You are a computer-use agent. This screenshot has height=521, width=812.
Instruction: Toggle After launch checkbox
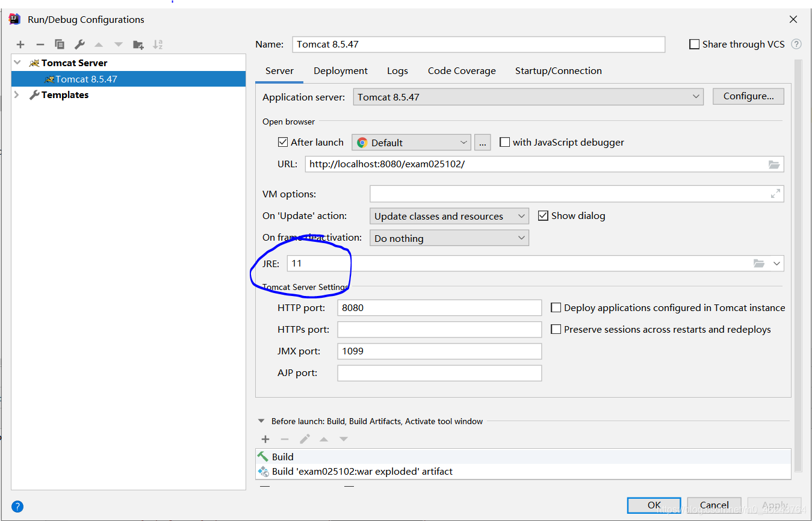tap(283, 142)
